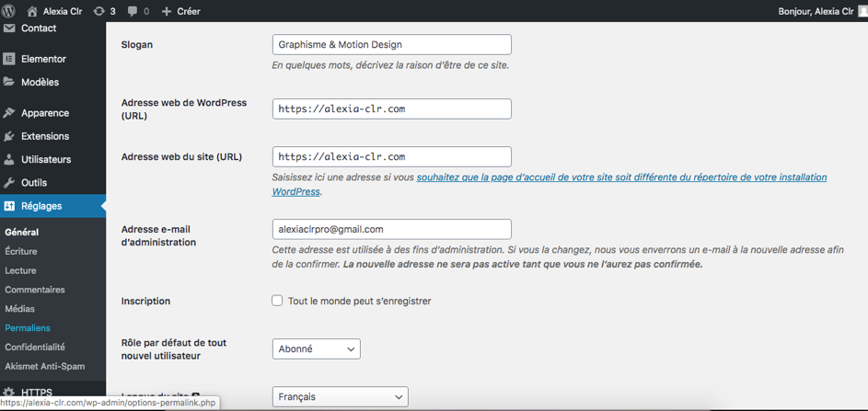Go to Confidentialité settings

pyautogui.click(x=35, y=347)
